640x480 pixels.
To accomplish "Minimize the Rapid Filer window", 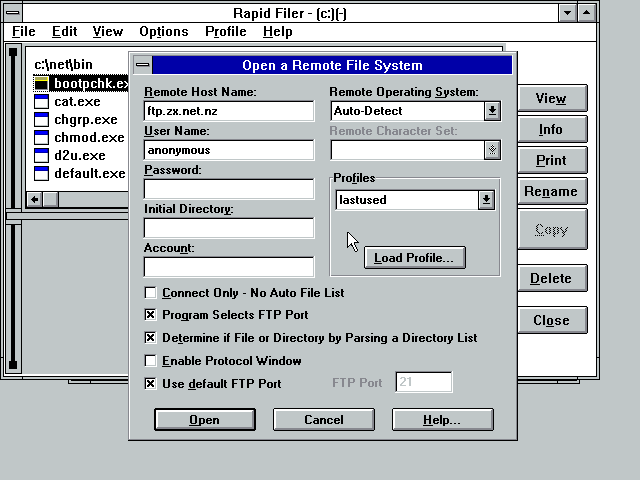I will tap(567, 13).
